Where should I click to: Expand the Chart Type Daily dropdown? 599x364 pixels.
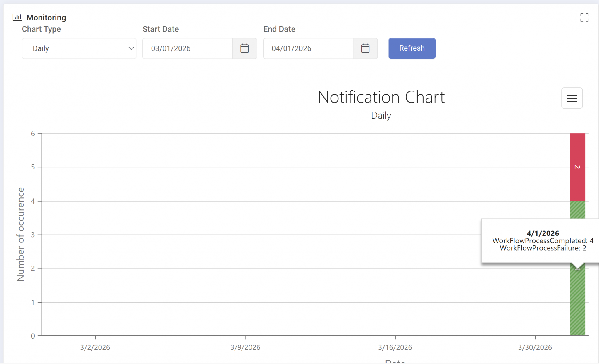(79, 48)
